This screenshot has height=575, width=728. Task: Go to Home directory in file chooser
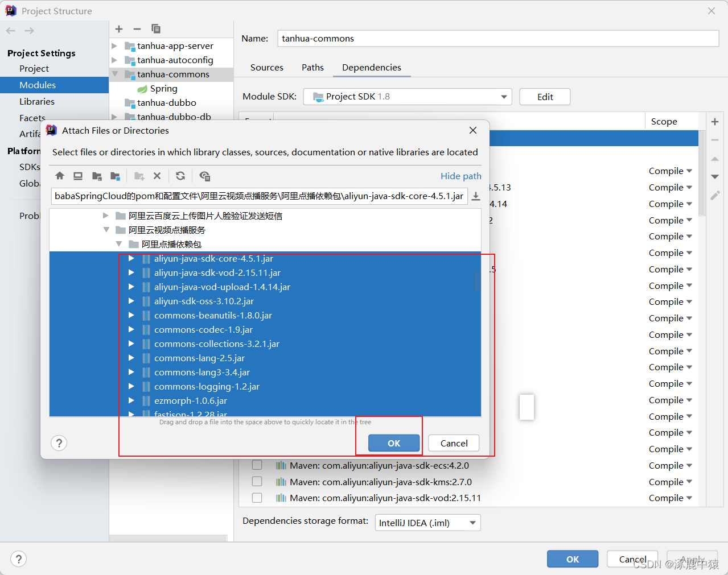(60, 176)
